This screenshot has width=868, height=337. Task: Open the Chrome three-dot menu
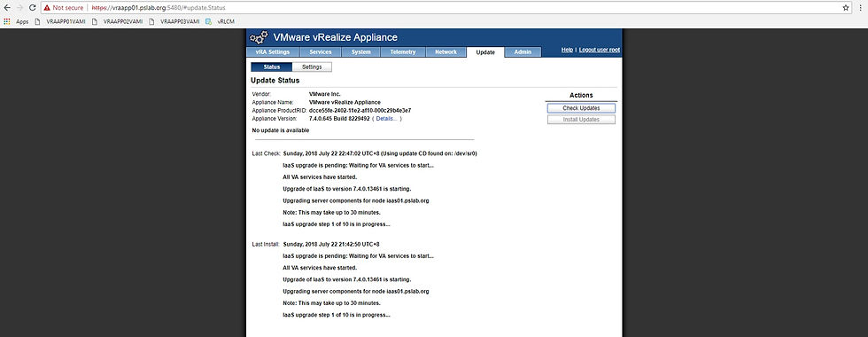(861, 8)
